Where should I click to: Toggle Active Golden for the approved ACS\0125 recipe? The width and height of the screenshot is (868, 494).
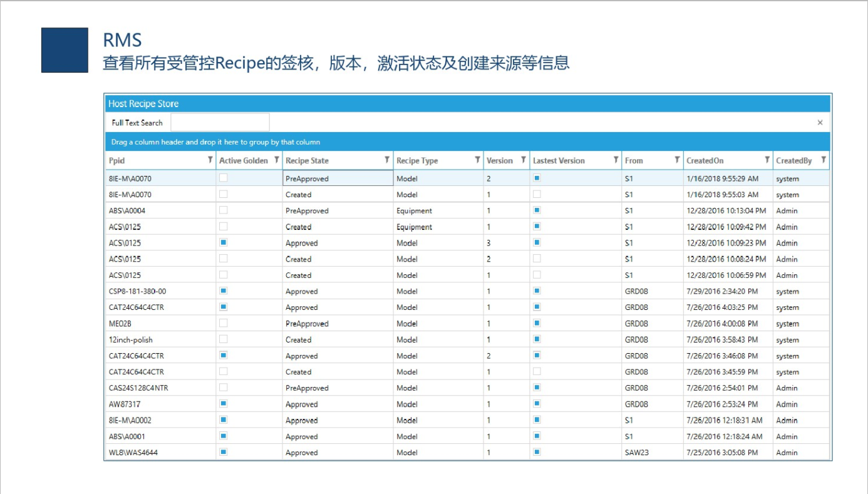click(224, 243)
